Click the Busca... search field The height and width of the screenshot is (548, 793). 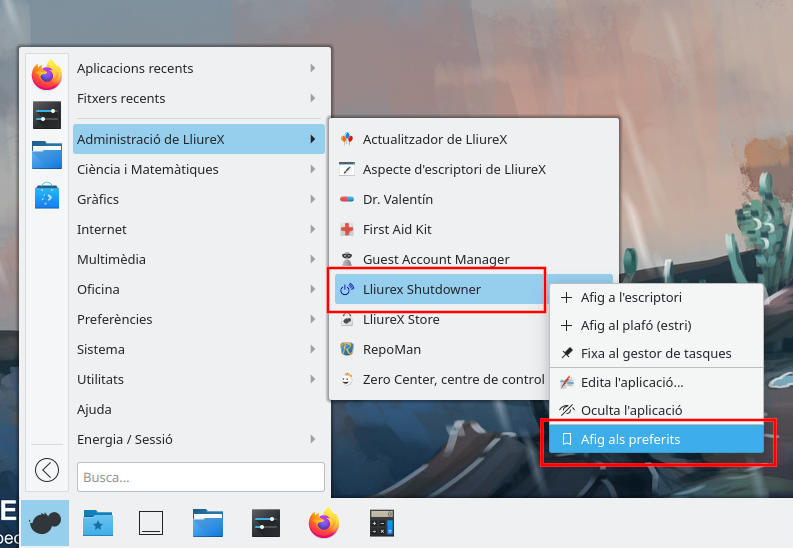pos(201,477)
